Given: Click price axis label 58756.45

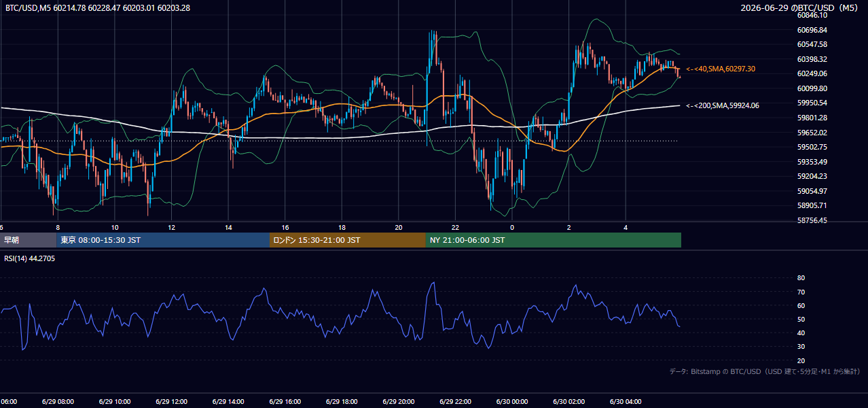Looking at the screenshot, I should tap(812, 220).
